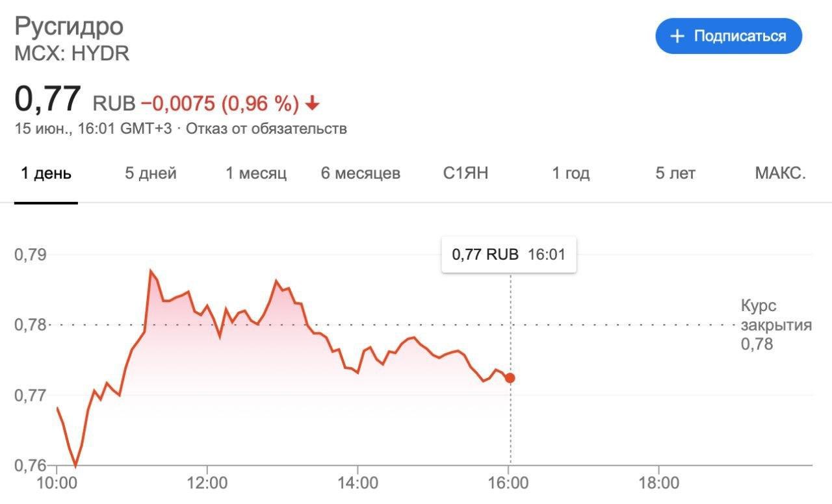Select the 1 день tab
832x504 pixels.
[x=46, y=174]
